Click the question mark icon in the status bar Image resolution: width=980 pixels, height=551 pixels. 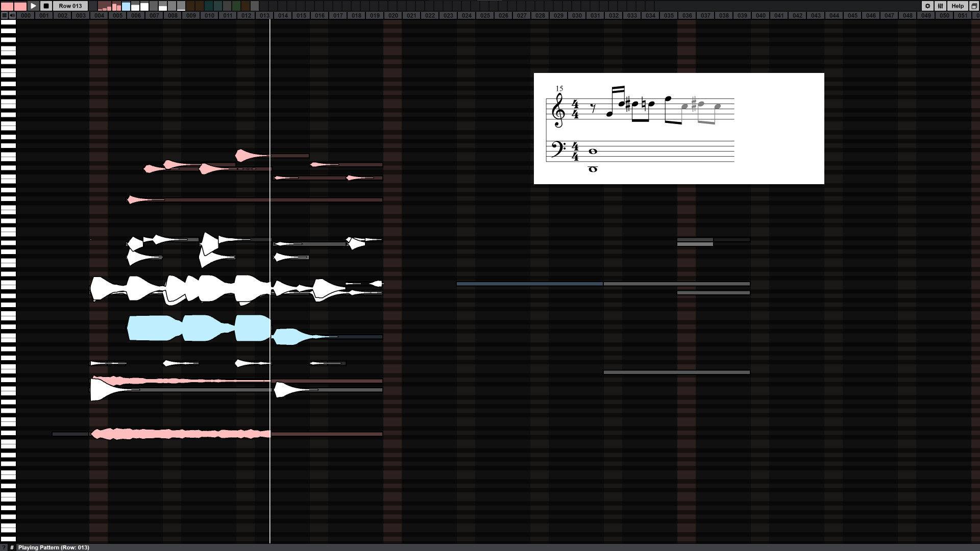click(4, 547)
